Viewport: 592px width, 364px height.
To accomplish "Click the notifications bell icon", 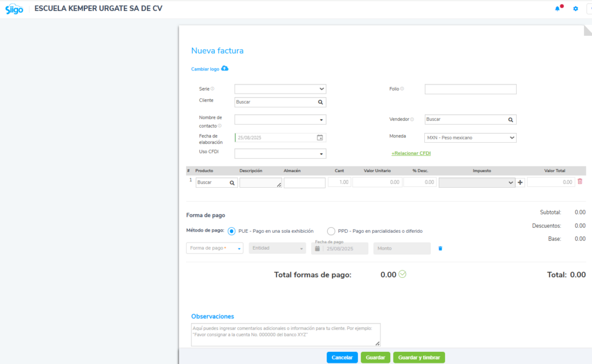I will [557, 9].
